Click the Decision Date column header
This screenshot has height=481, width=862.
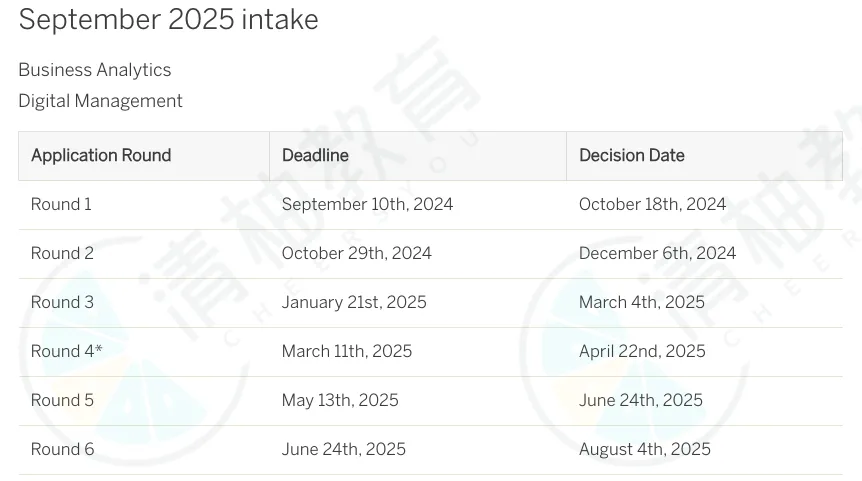coord(632,156)
